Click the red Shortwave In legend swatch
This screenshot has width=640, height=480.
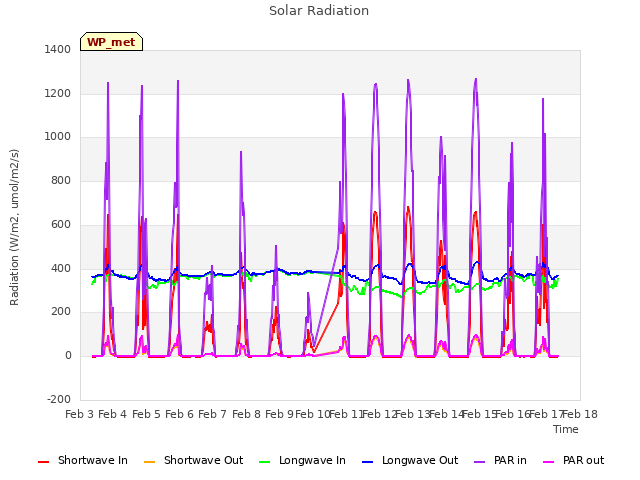coord(44,462)
